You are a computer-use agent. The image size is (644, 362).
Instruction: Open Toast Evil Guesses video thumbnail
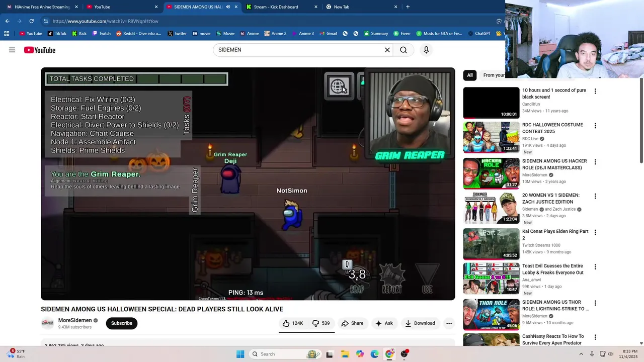[491, 279]
